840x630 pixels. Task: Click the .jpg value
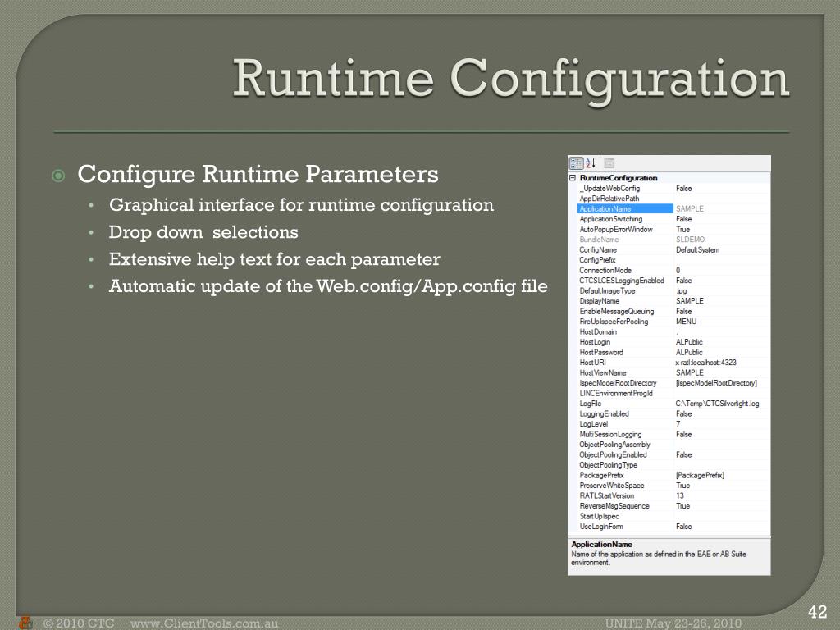pyautogui.click(x=681, y=291)
